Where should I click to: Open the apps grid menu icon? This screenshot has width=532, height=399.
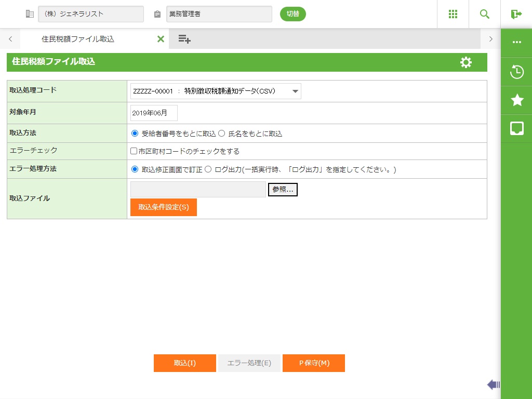click(x=453, y=14)
